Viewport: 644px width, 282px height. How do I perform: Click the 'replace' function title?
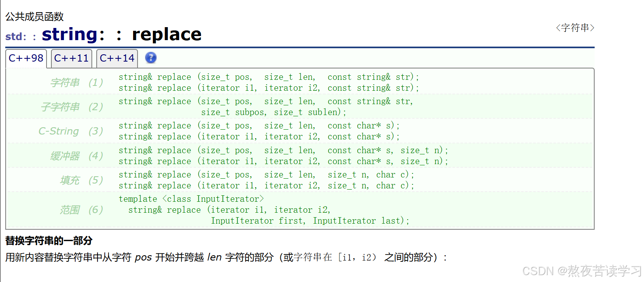(167, 34)
